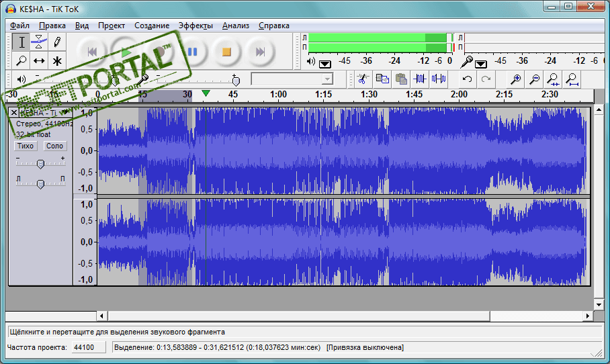Select the Zoom magnifier tool
The width and height of the screenshot is (610, 364).
(21, 60)
